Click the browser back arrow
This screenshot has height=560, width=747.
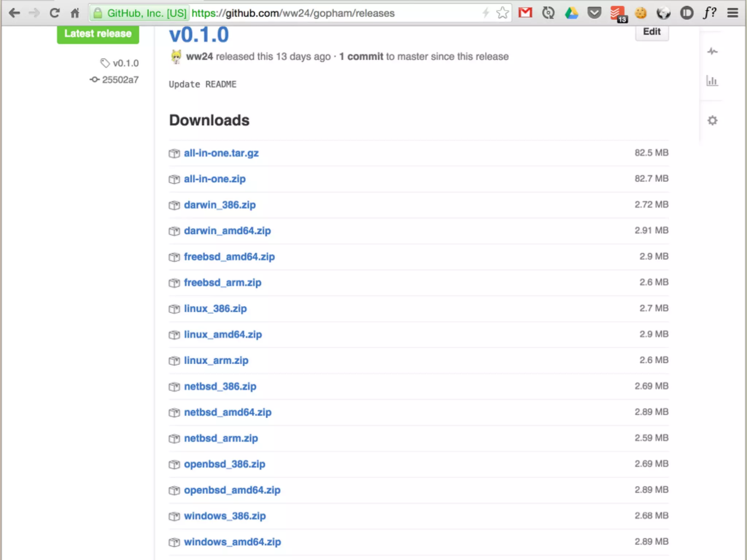pos(15,13)
